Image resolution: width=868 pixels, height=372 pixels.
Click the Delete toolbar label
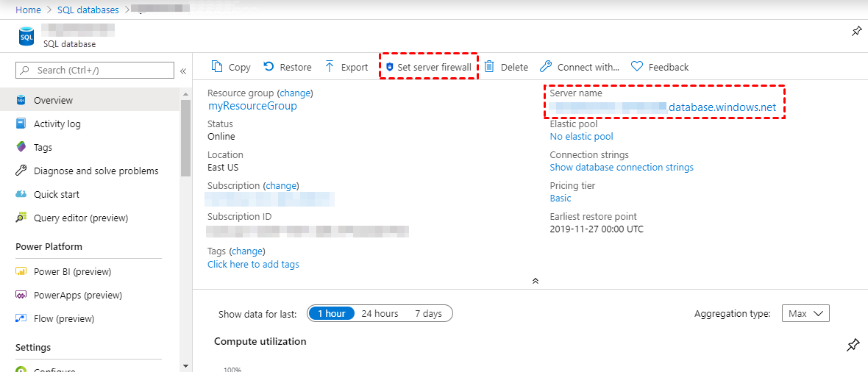pyautogui.click(x=514, y=67)
